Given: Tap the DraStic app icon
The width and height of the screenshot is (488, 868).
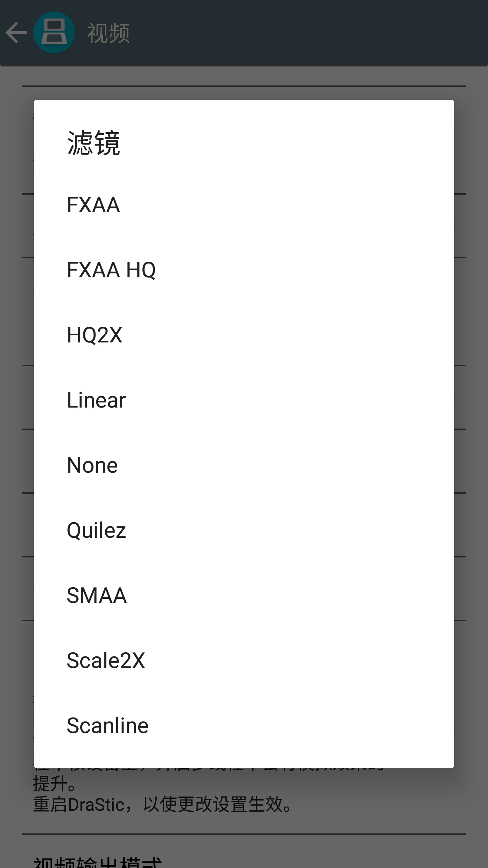Looking at the screenshot, I should coord(54,33).
